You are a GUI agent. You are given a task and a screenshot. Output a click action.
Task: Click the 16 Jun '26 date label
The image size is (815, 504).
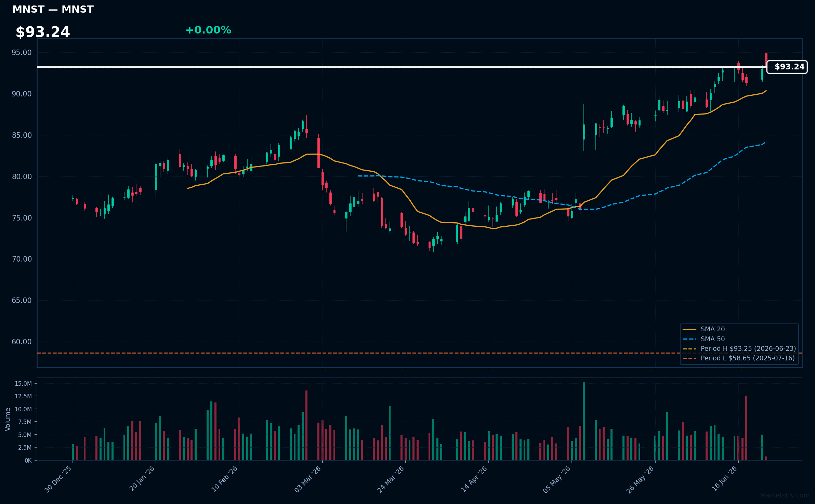tap(724, 479)
